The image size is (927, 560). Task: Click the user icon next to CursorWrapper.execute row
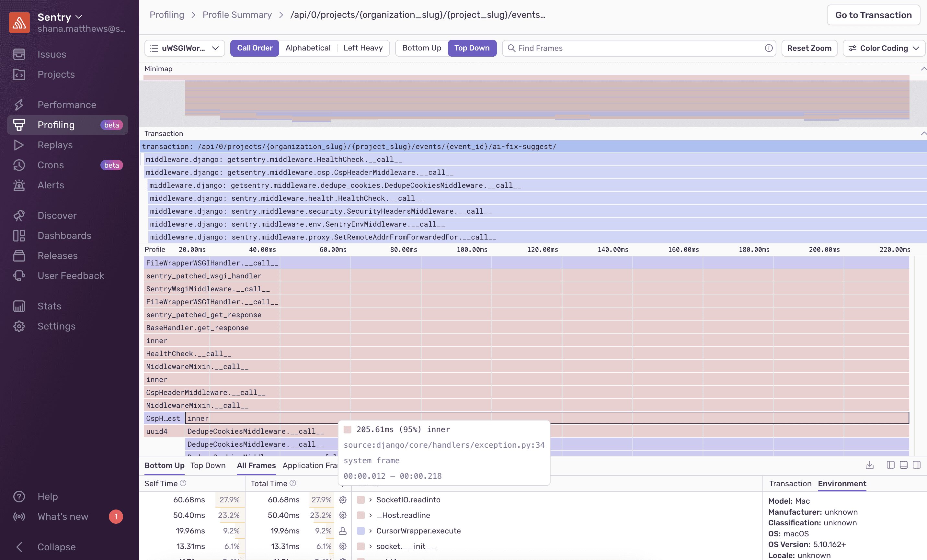pyautogui.click(x=342, y=531)
